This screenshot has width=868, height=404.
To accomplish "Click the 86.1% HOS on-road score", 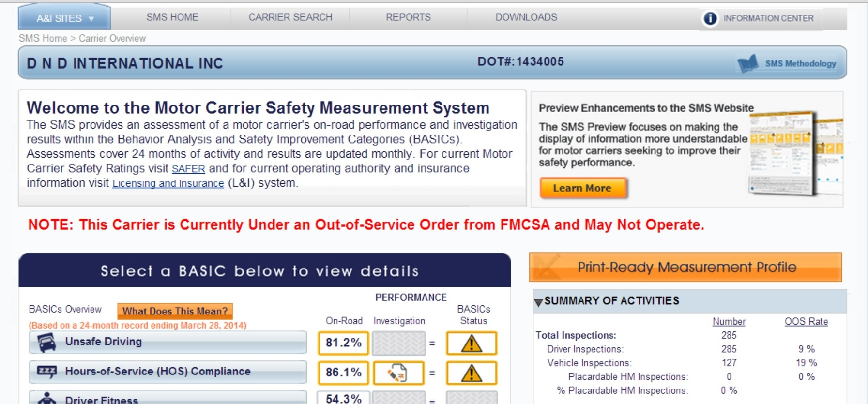I will [343, 373].
